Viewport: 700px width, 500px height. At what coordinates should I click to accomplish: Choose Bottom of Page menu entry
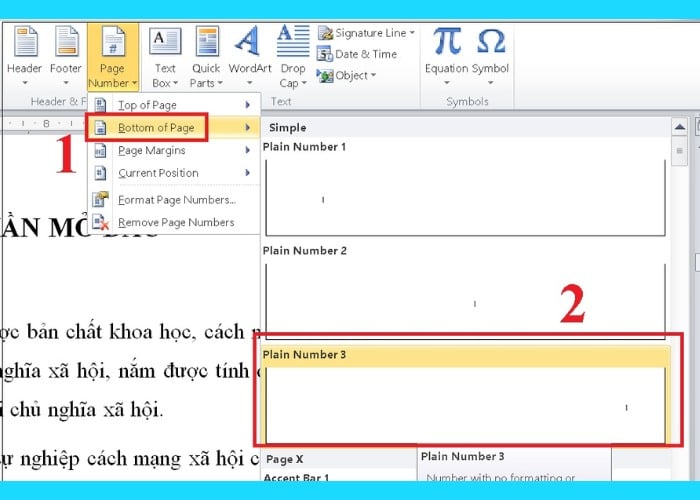point(174,128)
